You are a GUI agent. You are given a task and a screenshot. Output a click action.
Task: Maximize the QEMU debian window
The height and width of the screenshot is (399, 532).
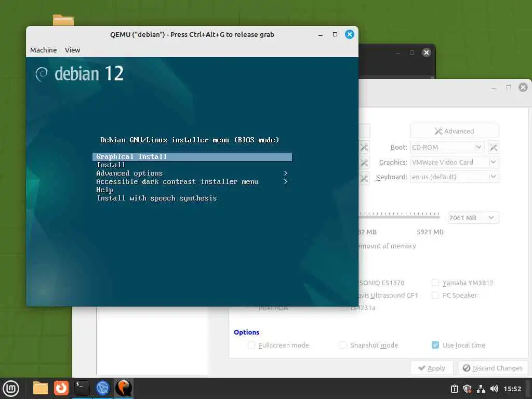click(335, 34)
